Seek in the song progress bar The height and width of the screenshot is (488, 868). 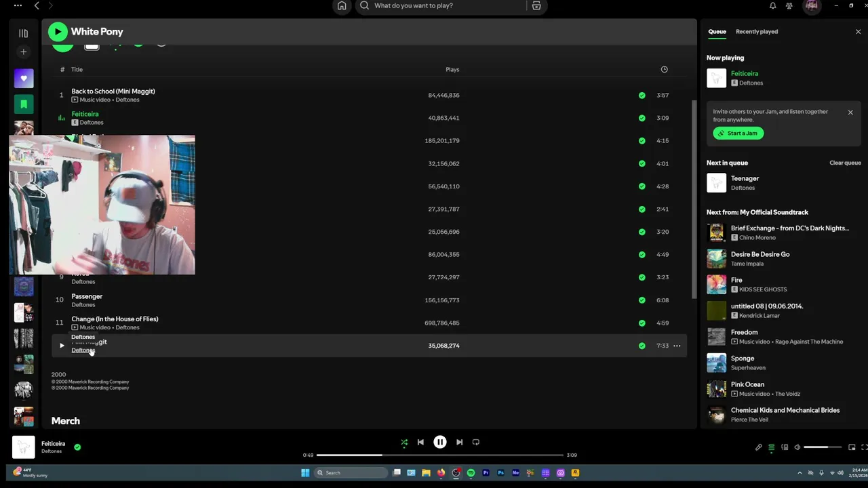coord(439,455)
